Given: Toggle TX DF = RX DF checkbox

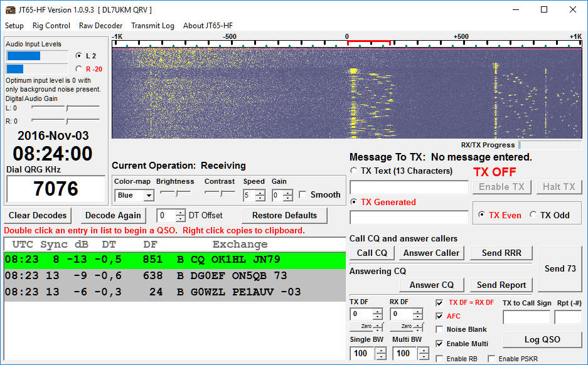Looking at the screenshot, I should (439, 303).
